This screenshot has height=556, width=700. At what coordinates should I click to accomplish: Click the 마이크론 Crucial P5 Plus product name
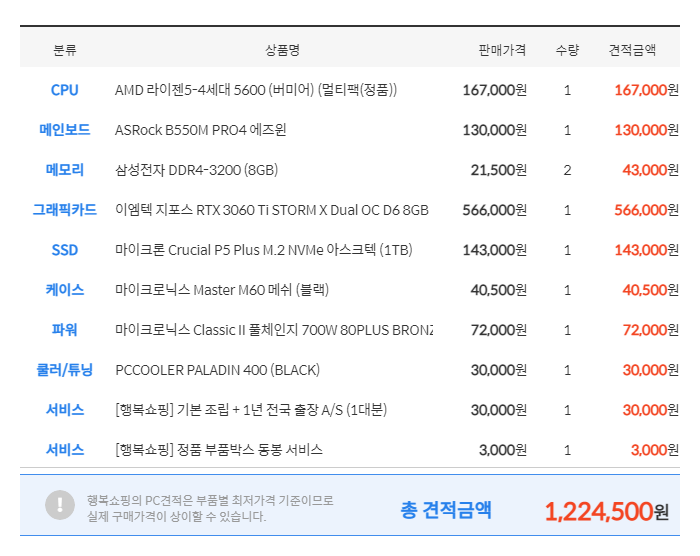(x=264, y=250)
